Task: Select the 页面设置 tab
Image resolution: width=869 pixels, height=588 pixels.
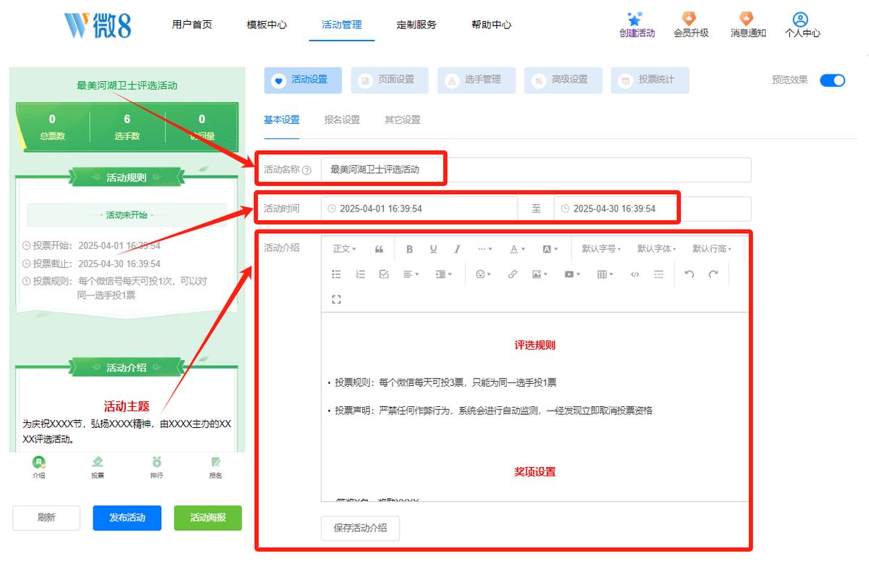Action: [390, 80]
